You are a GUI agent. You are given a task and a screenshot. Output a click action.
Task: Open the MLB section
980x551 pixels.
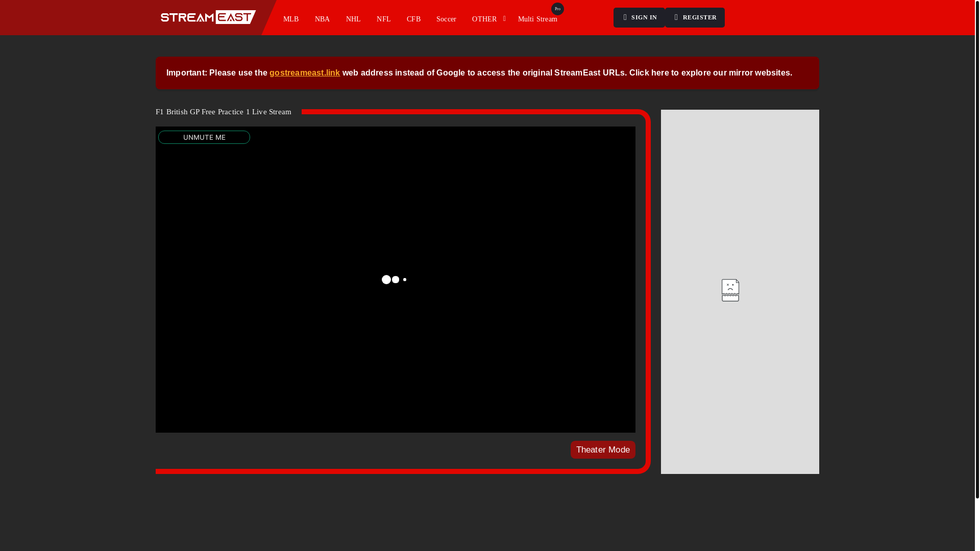[x=291, y=19]
